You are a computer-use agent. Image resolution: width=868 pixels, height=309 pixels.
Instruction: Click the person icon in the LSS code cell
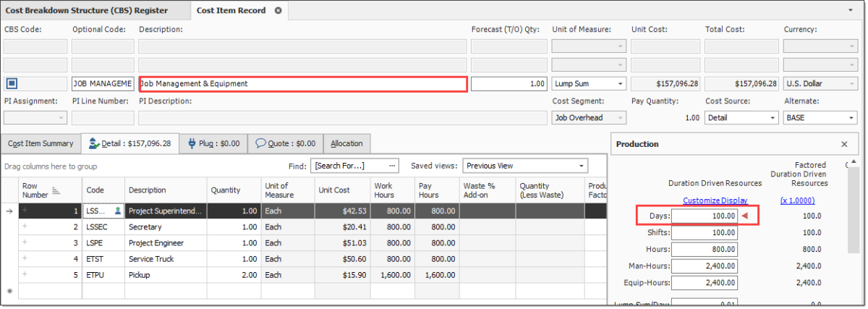click(118, 211)
